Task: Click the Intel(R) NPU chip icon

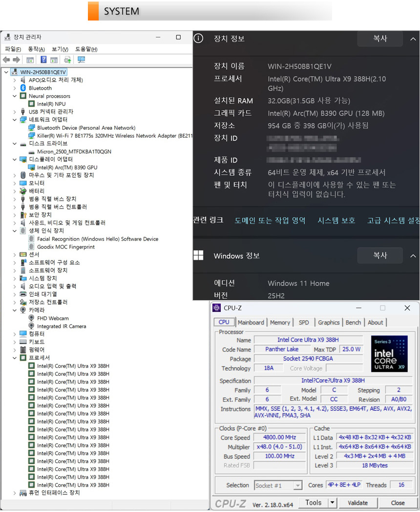Action: click(x=32, y=104)
